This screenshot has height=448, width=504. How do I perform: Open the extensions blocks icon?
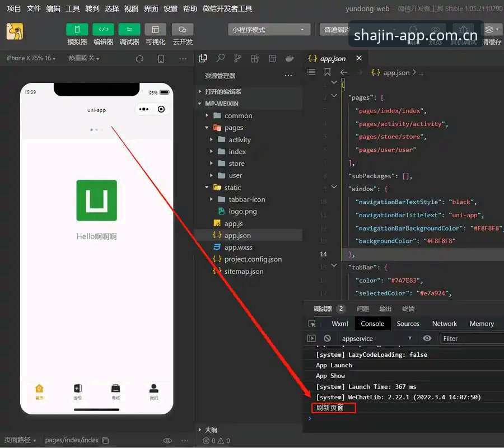tap(255, 58)
